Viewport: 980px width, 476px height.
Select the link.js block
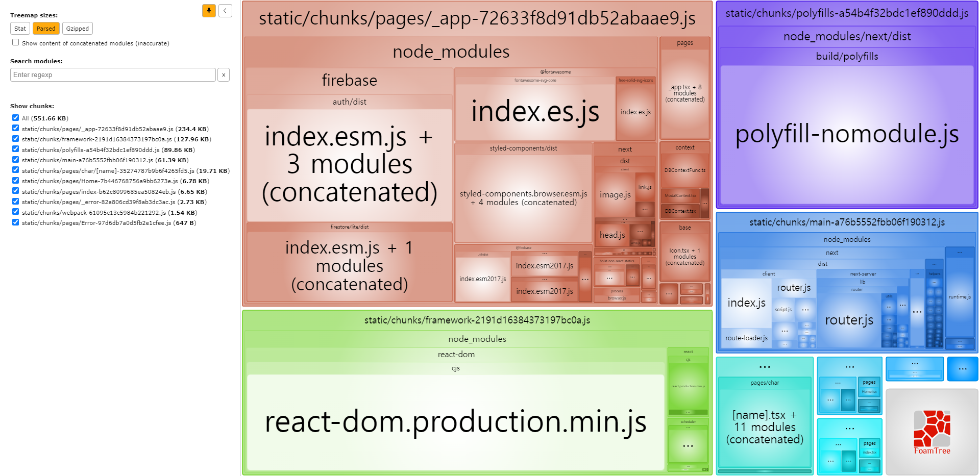click(x=645, y=187)
